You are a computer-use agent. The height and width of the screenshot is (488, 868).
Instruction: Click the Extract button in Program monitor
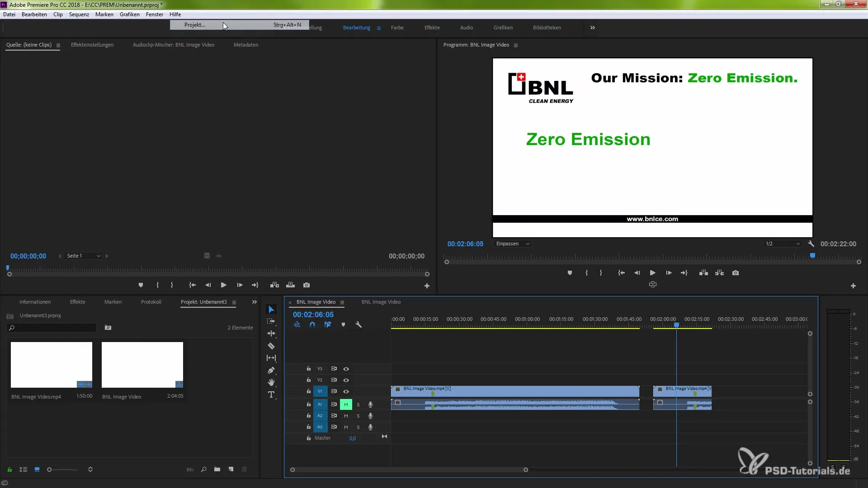tap(720, 273)
